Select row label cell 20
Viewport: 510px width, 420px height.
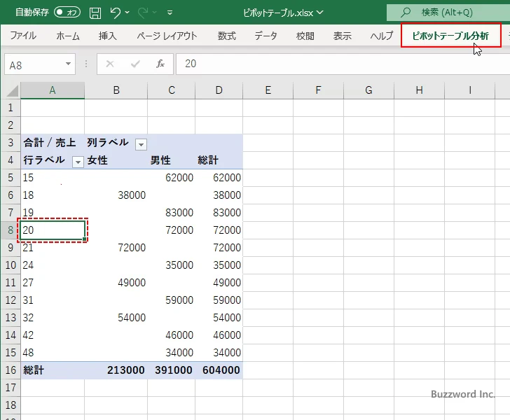click(x=53, y=230)
